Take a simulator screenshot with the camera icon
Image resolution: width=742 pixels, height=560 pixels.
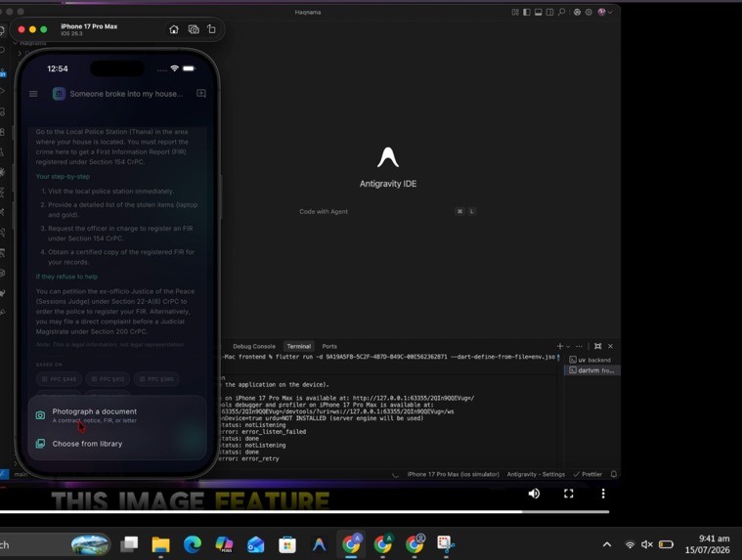click(x=193, y=29)
